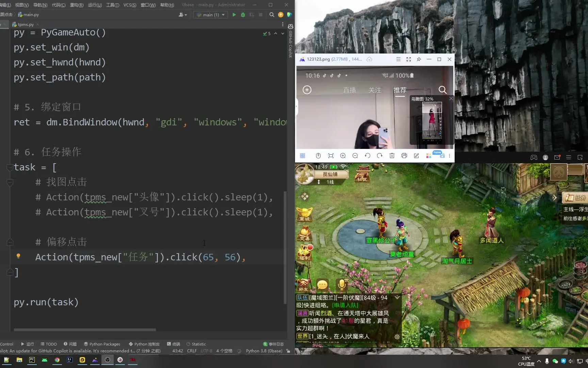Open the 问题 problems tool window
The image size is (588, 368).
coord(70,344)
